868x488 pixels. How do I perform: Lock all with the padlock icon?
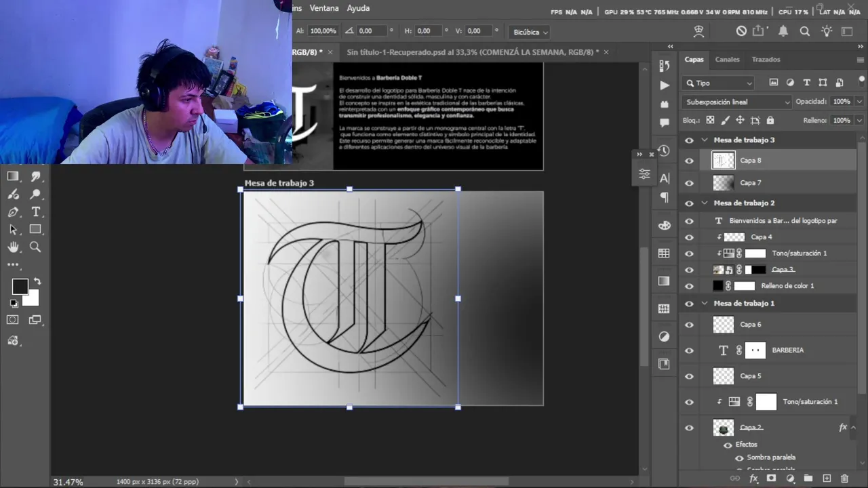770,120
